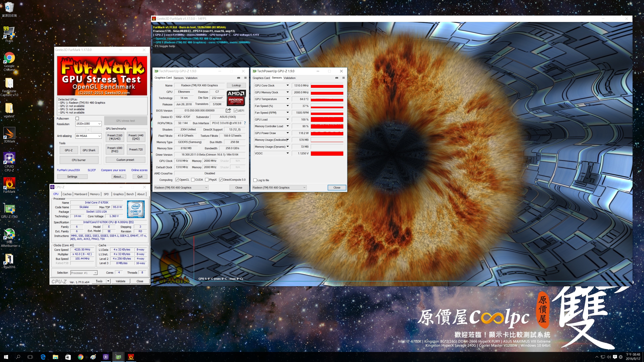Click FurMark Settings button
Screen dimensions: 644x362
[x=72, y=177]
